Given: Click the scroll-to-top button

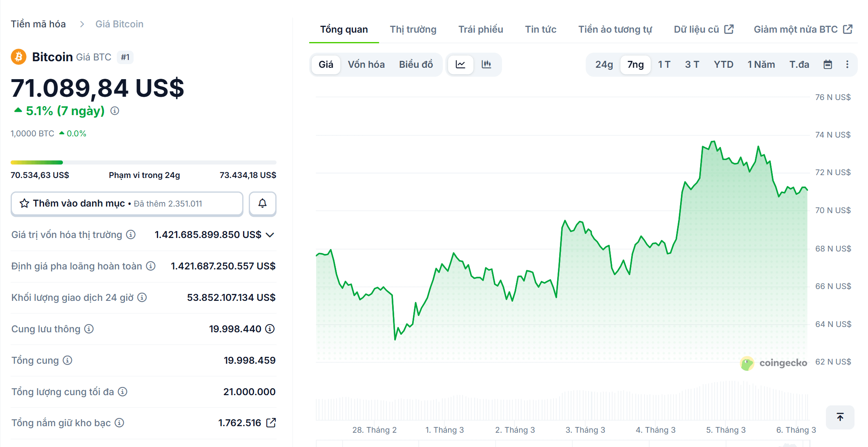Looking at the screenshot, I should [x=840, y=417].
